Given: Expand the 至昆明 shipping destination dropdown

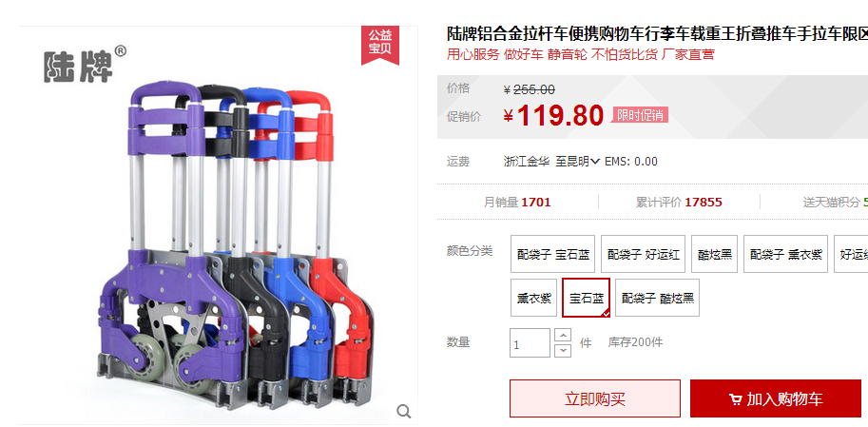Looking at the screenshot, I should [578, 162].
